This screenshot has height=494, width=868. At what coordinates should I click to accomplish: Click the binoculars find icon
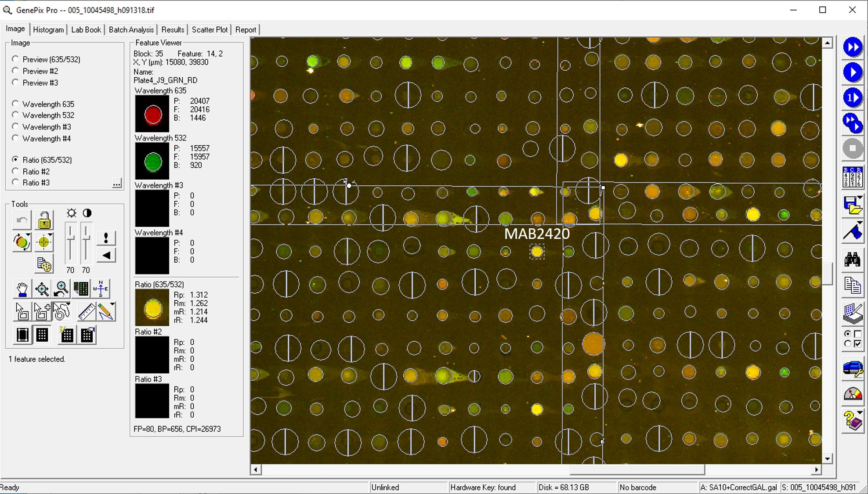pos(852,260)
